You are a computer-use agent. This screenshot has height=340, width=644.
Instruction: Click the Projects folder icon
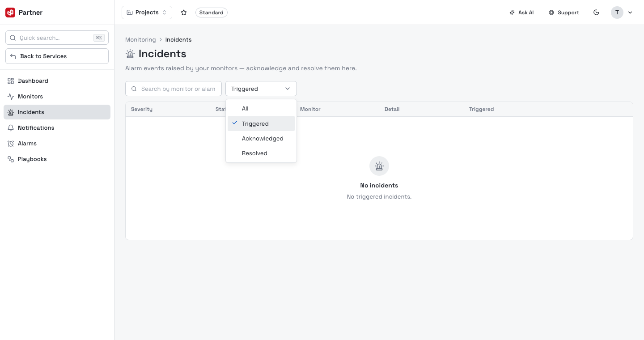click(130, 13)
